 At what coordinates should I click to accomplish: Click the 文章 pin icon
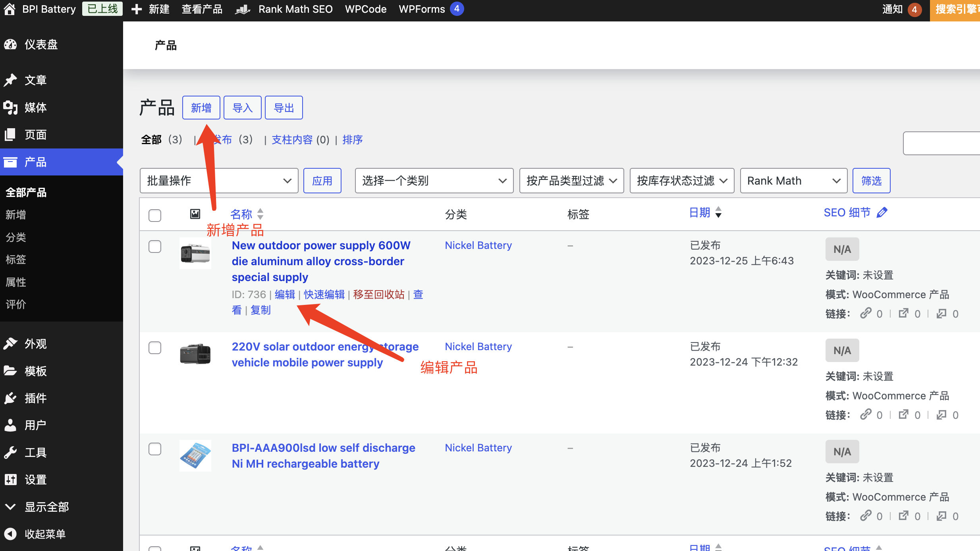pos(10,80)
